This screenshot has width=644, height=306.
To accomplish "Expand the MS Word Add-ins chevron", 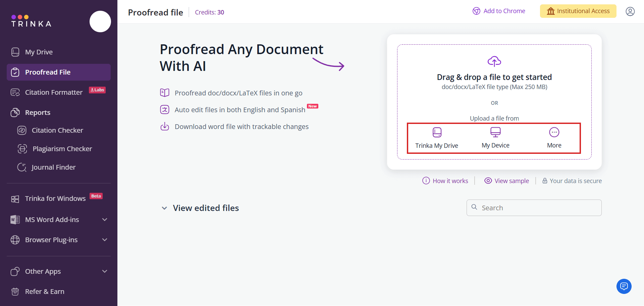I will click(x=105, y=220).
